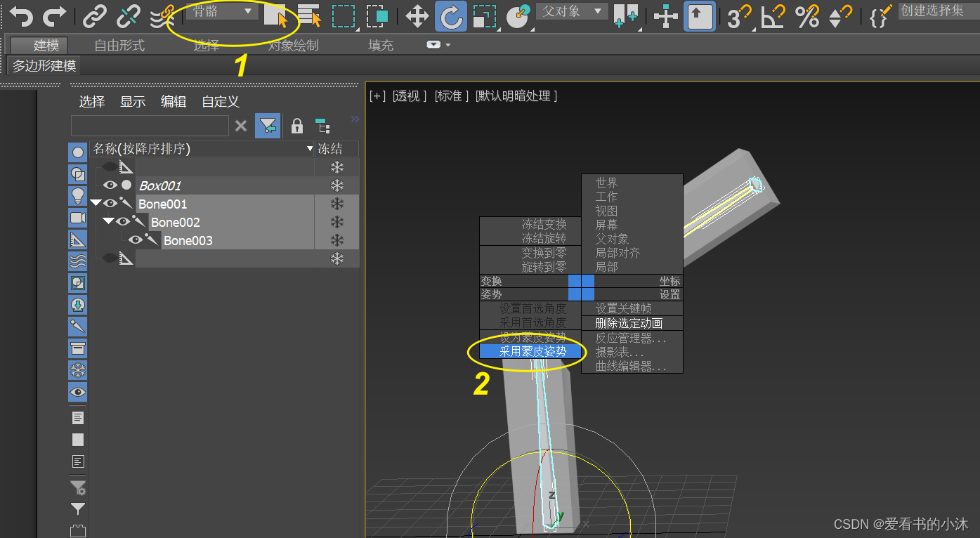Switch to the 对象绘制 ribbon tab
The image size is (980, 538).
pos(293,46)
